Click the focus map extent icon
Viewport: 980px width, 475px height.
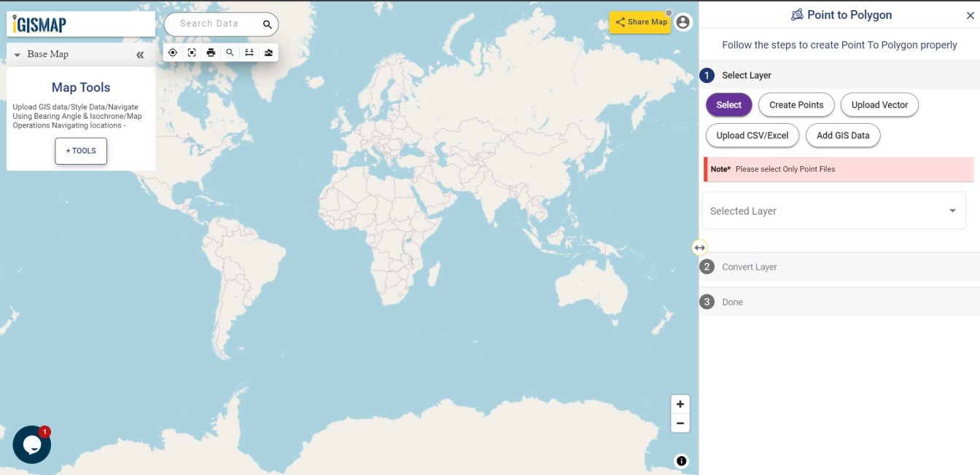click(192, 52)
